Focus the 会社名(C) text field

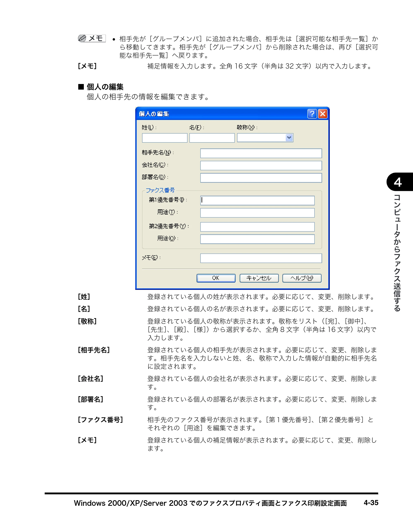coord(261,166)
